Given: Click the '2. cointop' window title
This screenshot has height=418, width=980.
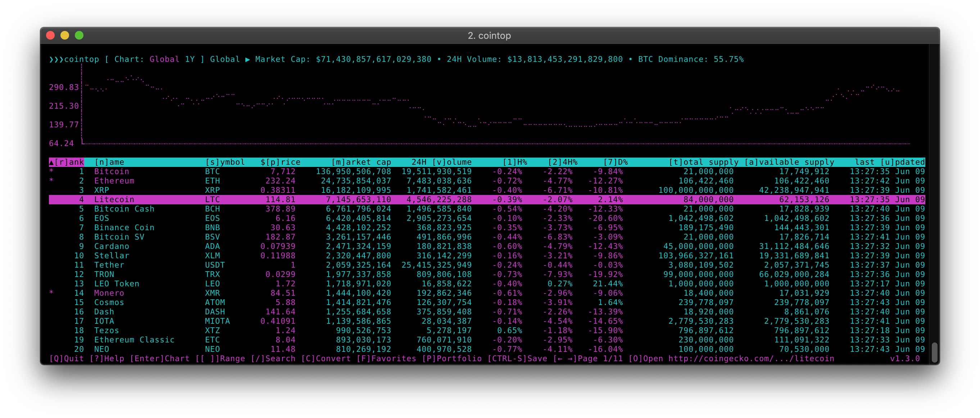Looking at the screenshot, I should click(x=489, y=35).
